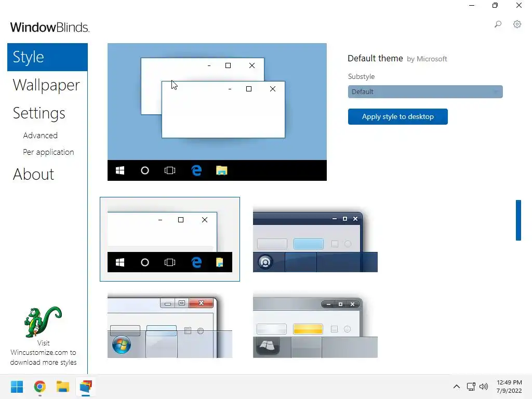Image resolution: width=532 pixels, height=399 pixels.
Task: Click the Wincustomize gecko mascot
Action: pos(43,322)
